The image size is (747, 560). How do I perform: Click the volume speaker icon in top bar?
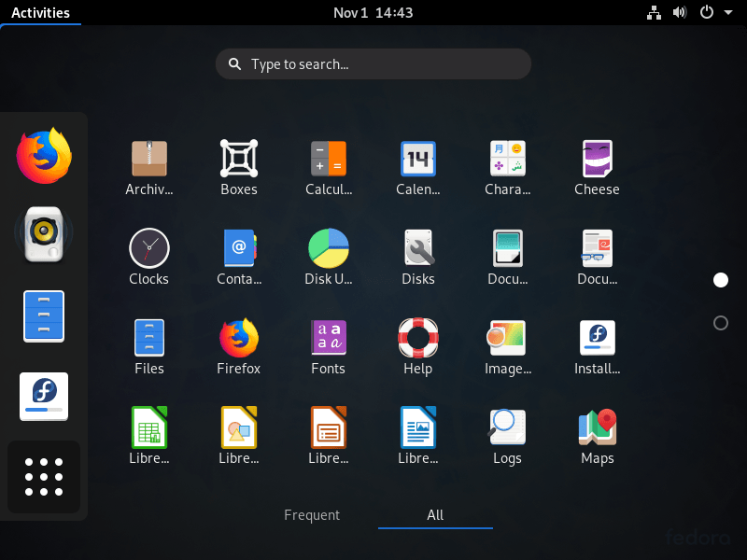click(680, 12)
